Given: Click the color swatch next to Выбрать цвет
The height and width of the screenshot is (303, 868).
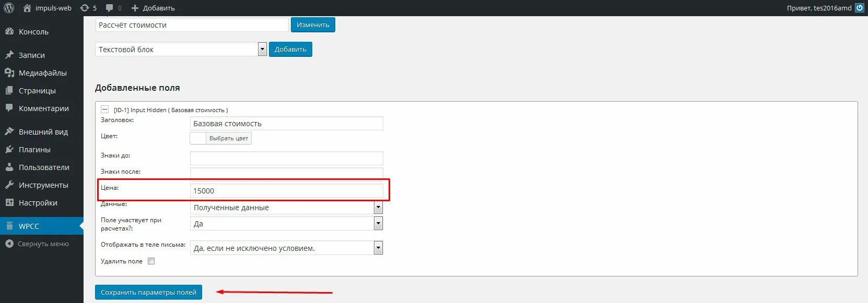Looking at the screenshot, I should [x=198, y=138].
